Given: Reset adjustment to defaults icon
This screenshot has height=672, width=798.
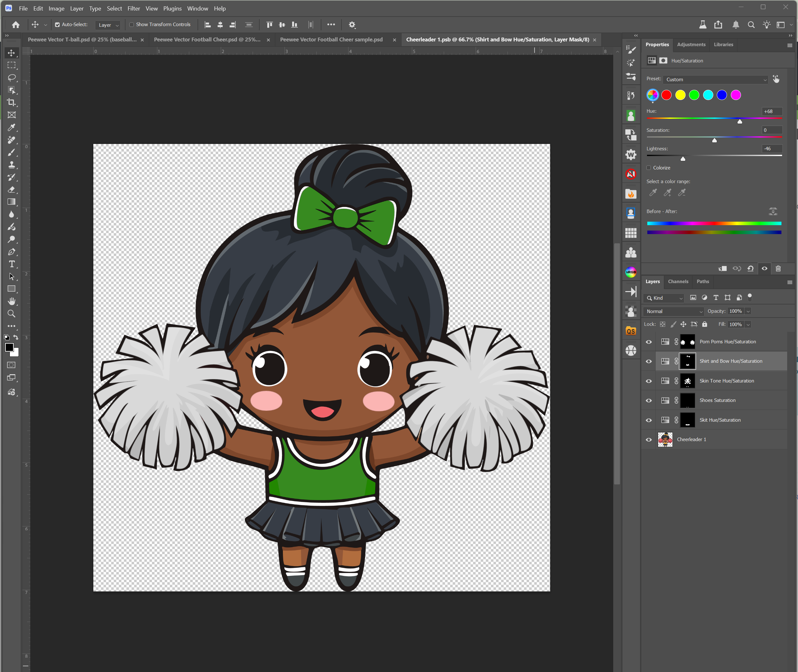Looking at the screenshot, I should [x=750, y=268].
